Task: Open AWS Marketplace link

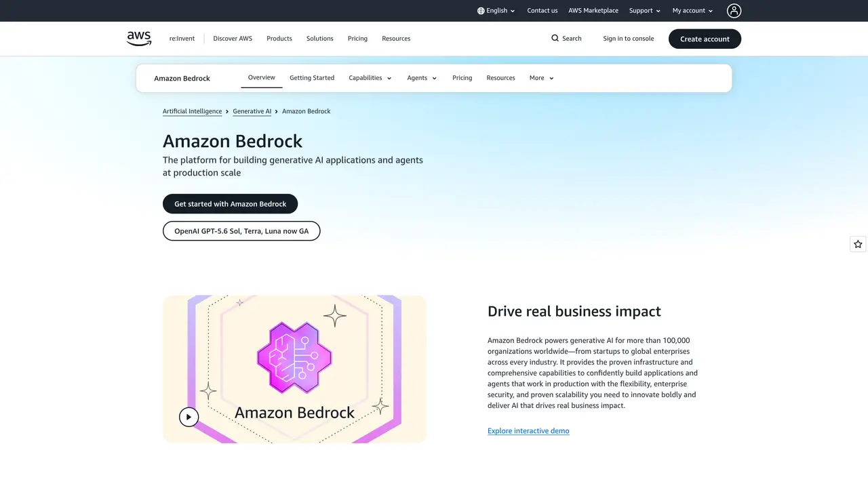Action: (x=593, y=11)
